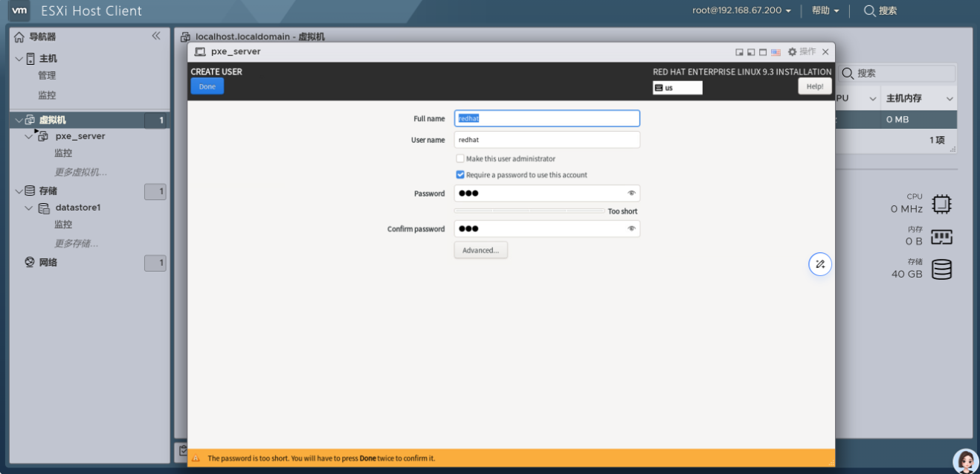Click the Help! button
The height and width of the screenshot is (474, 980).
click(815, 86)
